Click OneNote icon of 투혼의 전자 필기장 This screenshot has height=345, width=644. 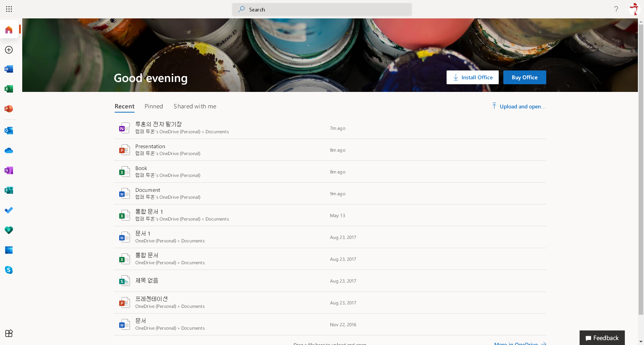coord(124,128)
